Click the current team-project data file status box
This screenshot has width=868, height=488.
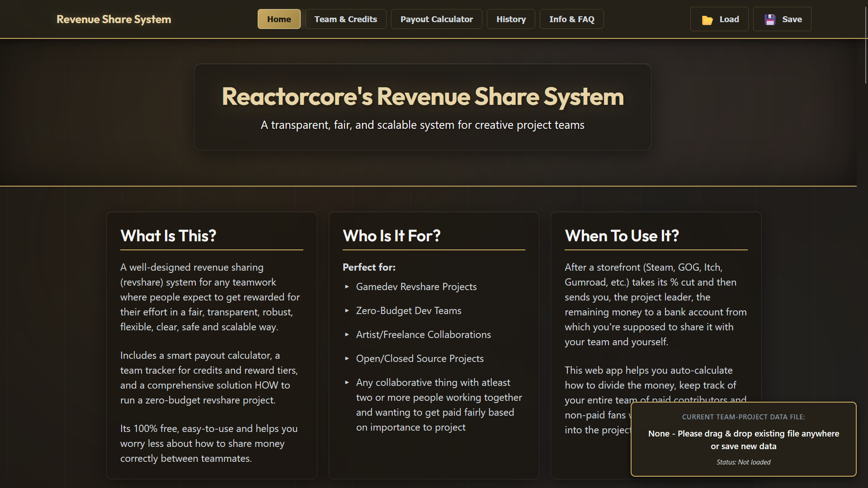click(x=743, y=438)
